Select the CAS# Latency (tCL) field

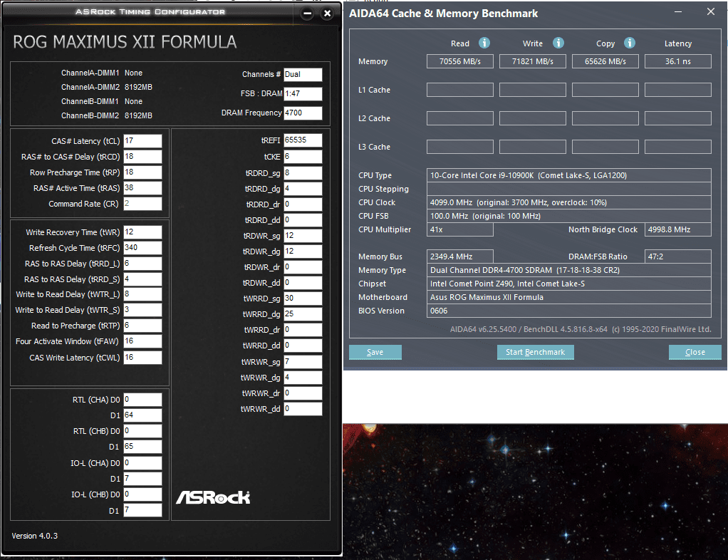pyautogui.click(x=142, y=140)
